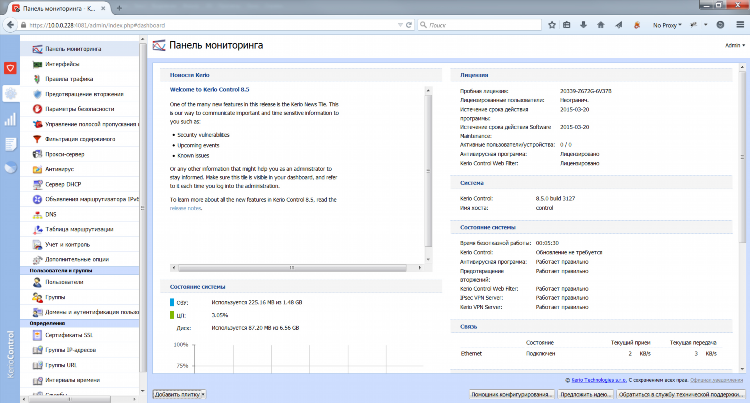Open Пользователи section
Screen dimensions: 750x403
(64, 282)
